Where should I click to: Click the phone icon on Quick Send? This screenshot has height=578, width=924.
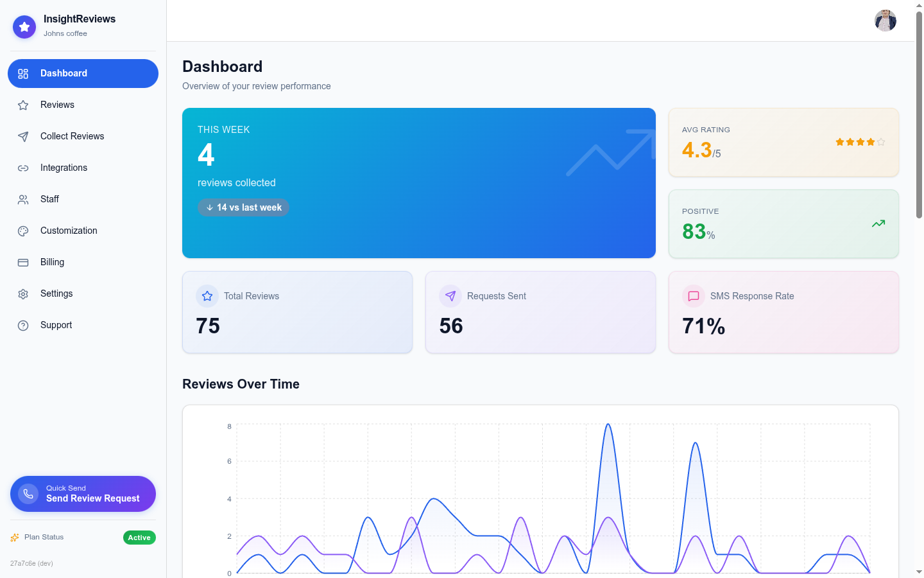[28, 493]
